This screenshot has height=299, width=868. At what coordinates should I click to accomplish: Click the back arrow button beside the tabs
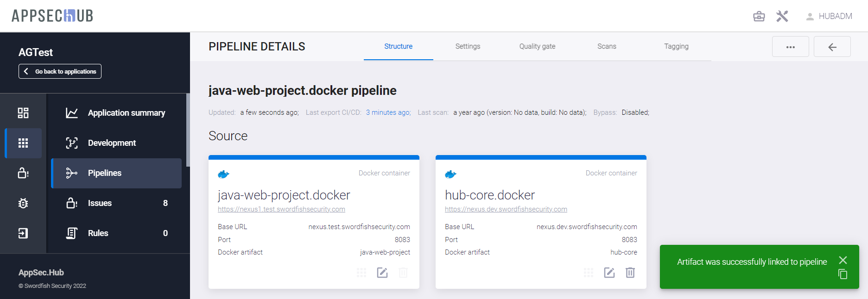point(832,47)
